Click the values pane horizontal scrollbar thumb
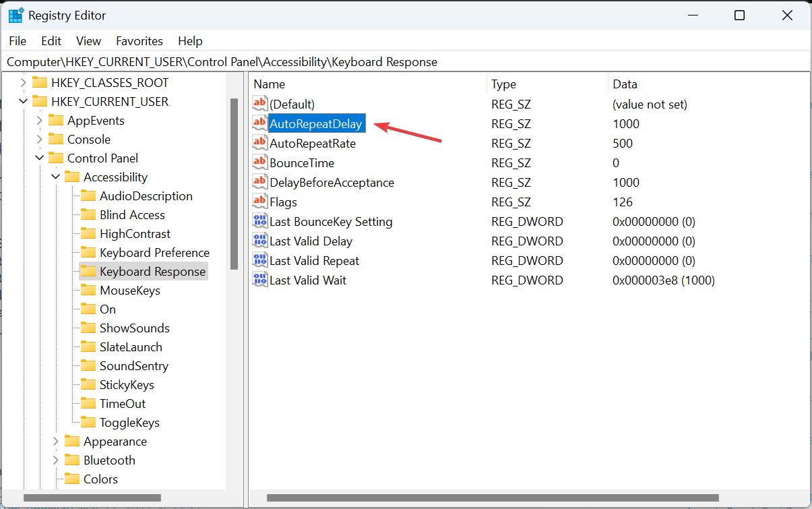Screen dimensions: 812x509 point(492,498)
